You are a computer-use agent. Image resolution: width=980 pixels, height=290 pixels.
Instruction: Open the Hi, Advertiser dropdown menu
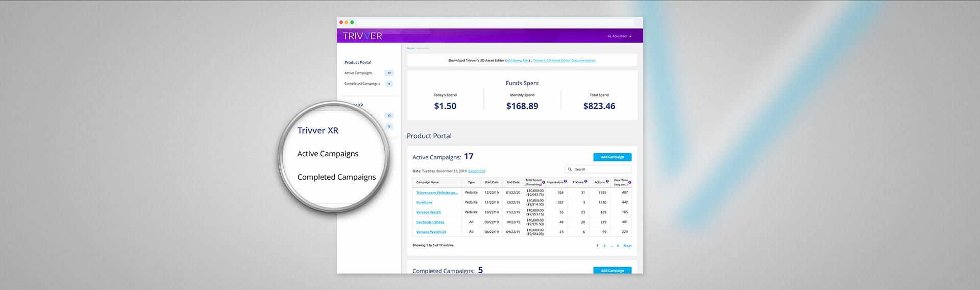(619, 36)
